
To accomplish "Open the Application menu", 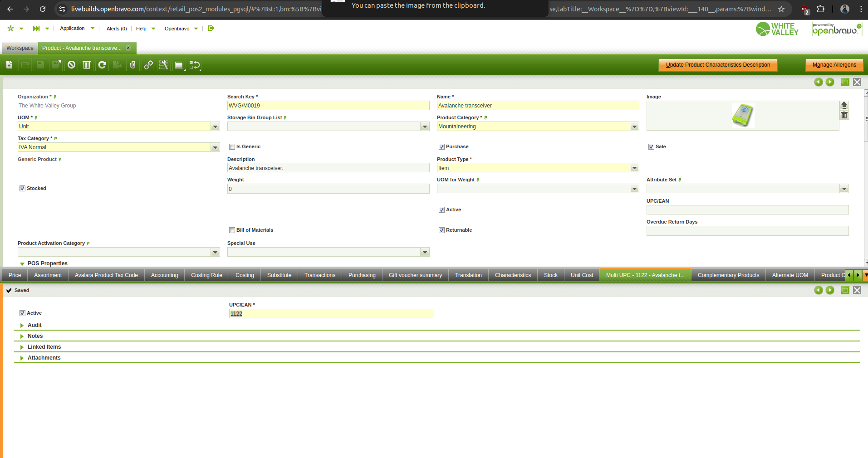I will 73,29.
